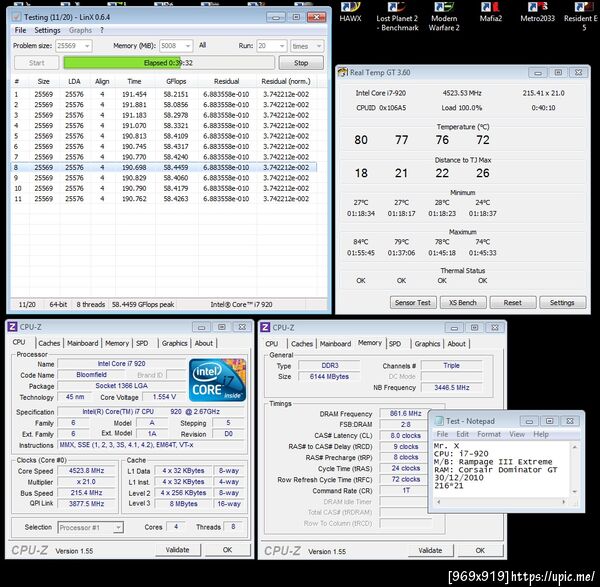Expand the Processor #1 selection dropdown
600x587 pixels.
[118, 527]
